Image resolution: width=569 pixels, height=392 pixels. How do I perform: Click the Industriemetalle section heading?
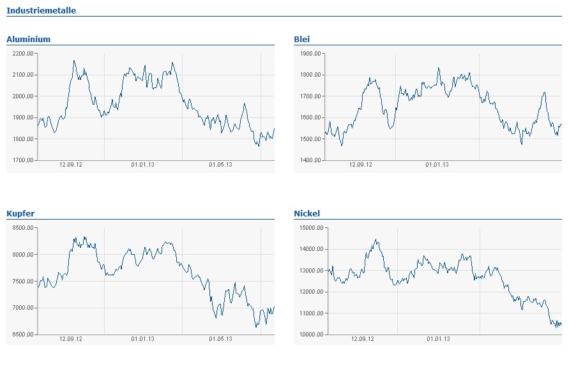[41, 10]
